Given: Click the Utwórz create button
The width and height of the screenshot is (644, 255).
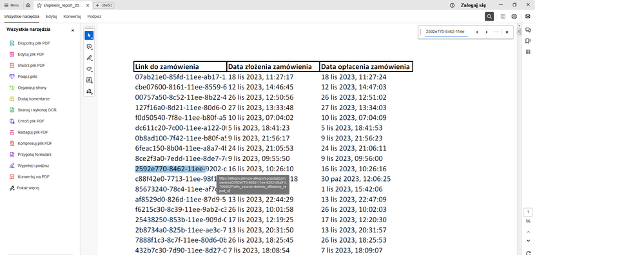Looking at the screenshot, I should pos(104,5).
